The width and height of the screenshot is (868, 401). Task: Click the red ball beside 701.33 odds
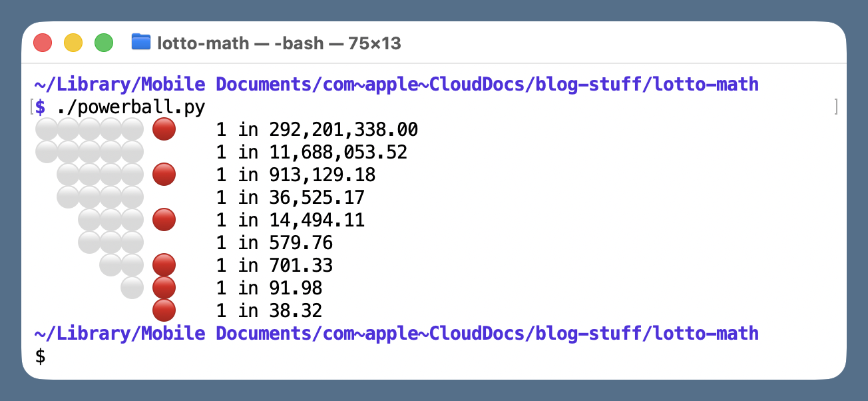pos(164,265)
